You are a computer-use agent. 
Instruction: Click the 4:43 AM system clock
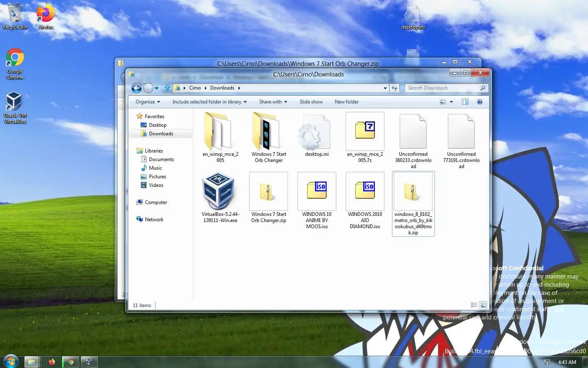(567, 362)
